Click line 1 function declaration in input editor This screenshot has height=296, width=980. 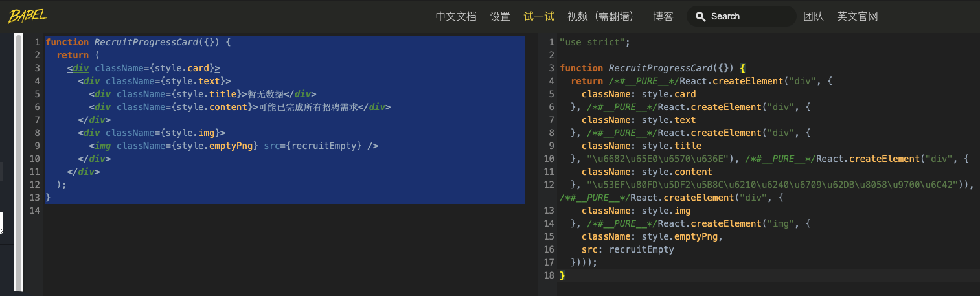point(138,42)
